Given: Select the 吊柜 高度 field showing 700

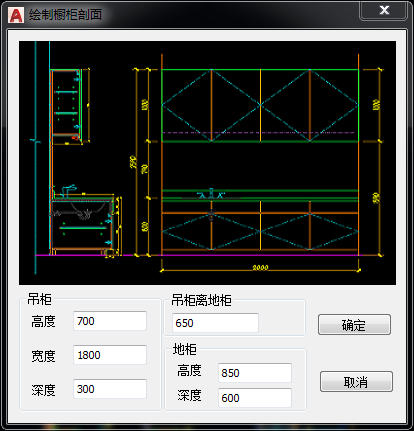Looking at the screenshot, I should (x=110, y=321).
